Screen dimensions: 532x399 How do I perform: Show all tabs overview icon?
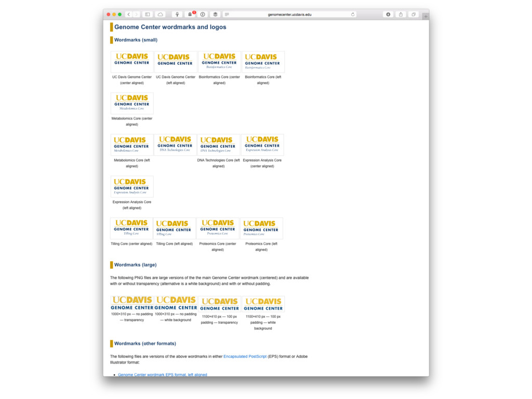click(x=413, y=14)
